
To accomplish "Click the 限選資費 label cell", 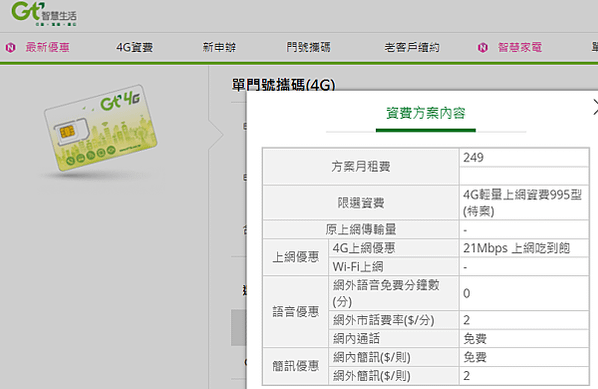I will tap(361, 203).
